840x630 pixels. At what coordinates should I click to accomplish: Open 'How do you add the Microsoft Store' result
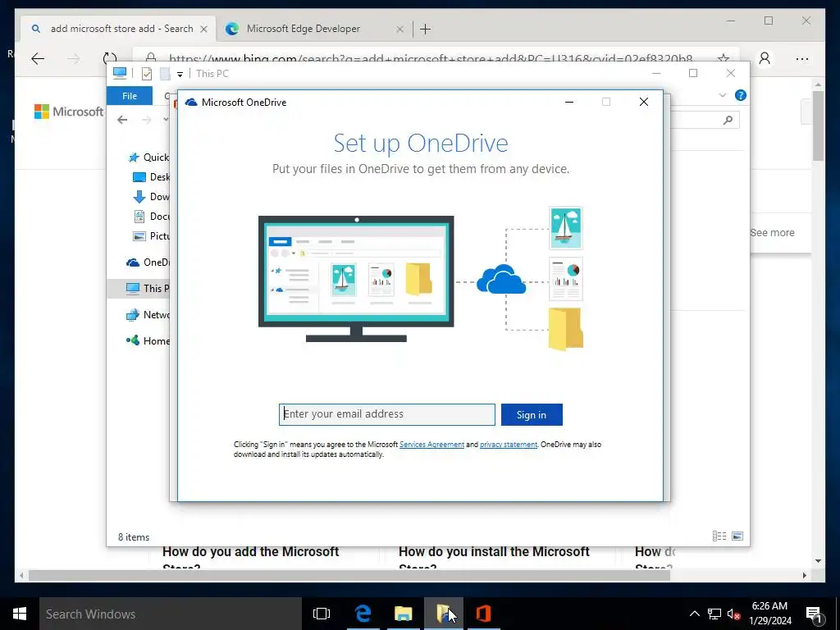pos(251,558)
